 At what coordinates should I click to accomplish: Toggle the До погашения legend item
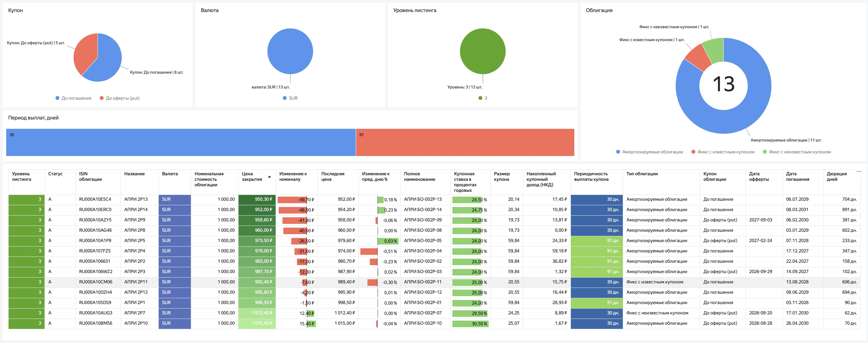tap(73, 98)
